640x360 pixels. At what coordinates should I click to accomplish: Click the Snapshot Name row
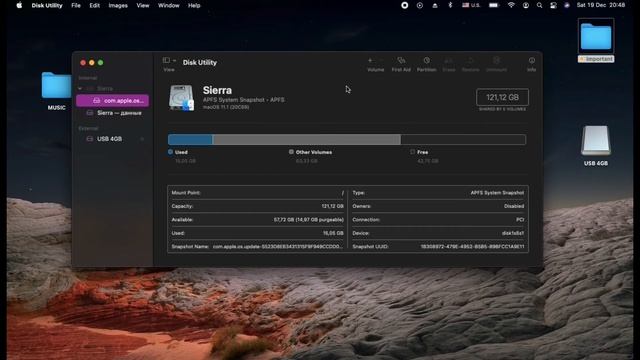(258, 247)
